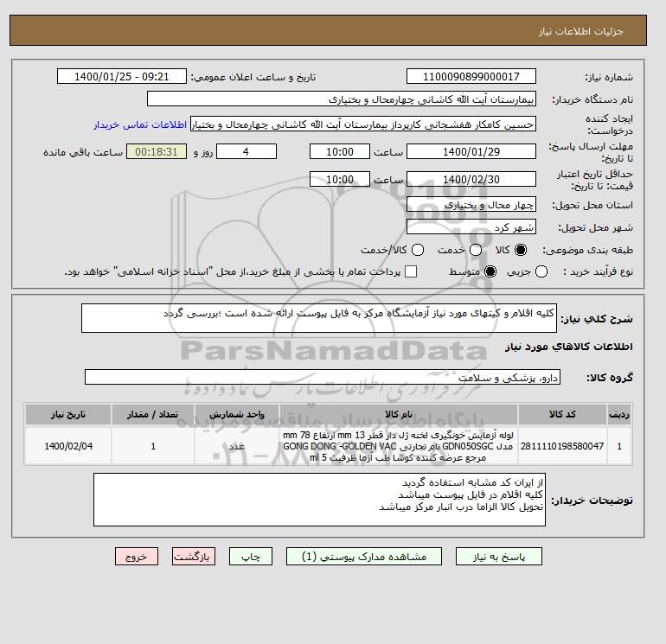The width and height of the screenshot is (666, 644).
Task: Click the page title جزئیات اطلاعات نیاز
Action: coord(581,31)
